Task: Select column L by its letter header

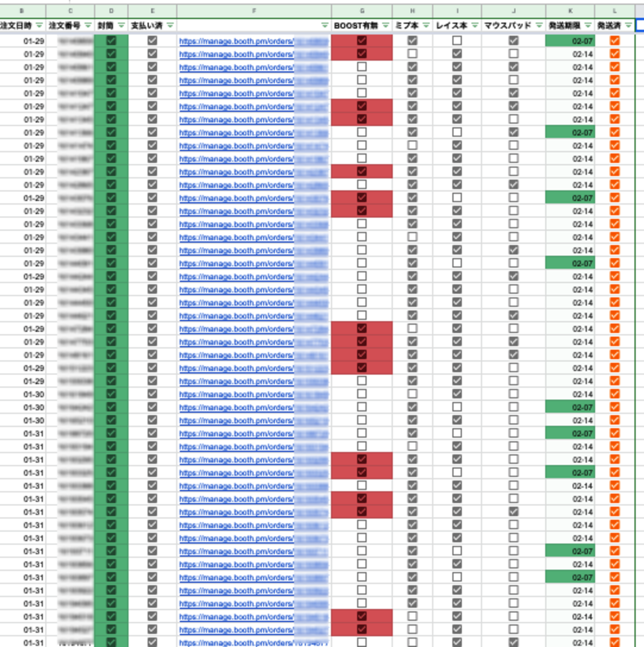Action: point(615,11)
